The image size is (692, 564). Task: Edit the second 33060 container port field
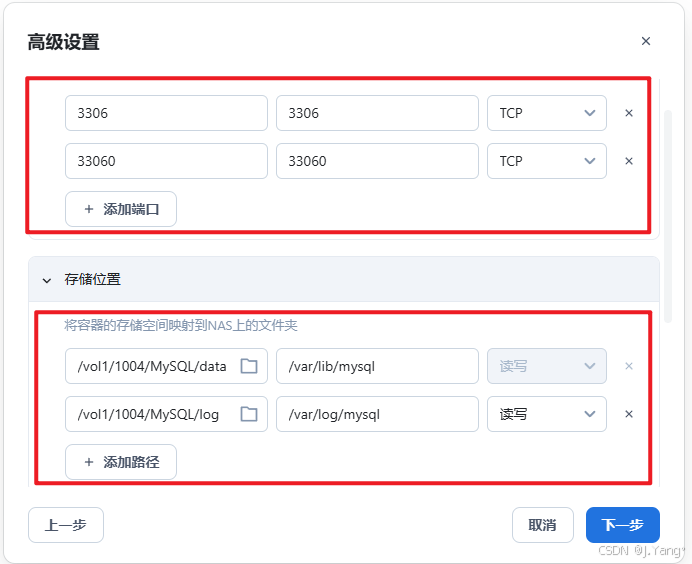click(377, 161)
